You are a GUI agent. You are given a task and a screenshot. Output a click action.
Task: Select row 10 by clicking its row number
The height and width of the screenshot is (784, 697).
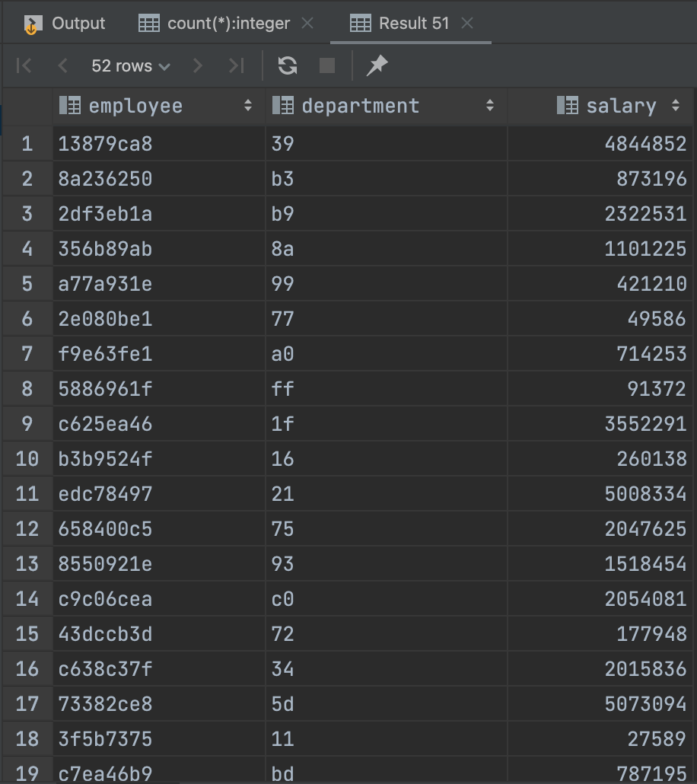27,459
